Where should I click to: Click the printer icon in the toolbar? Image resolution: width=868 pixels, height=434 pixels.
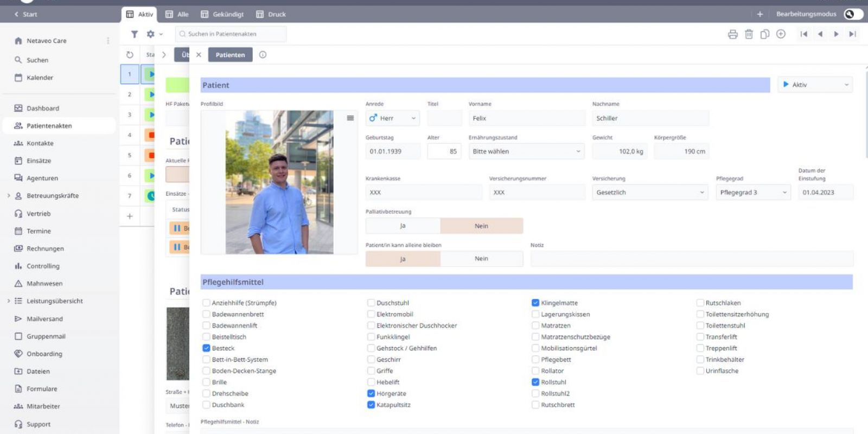(732, 34)
